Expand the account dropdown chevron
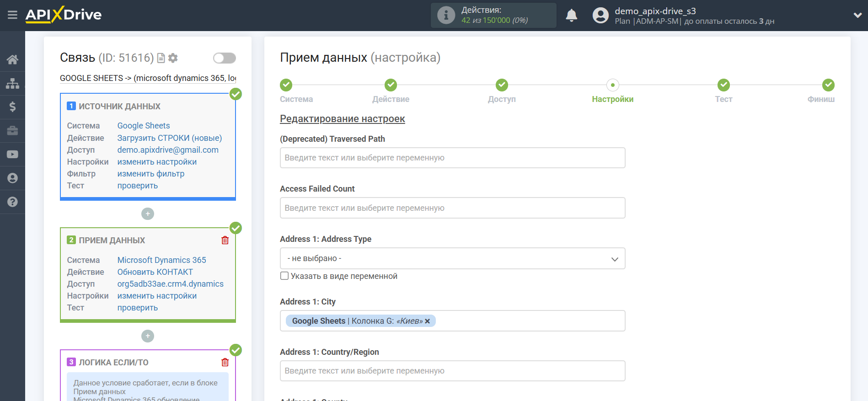Screen dimensions: 868x401 coord(857,15)
